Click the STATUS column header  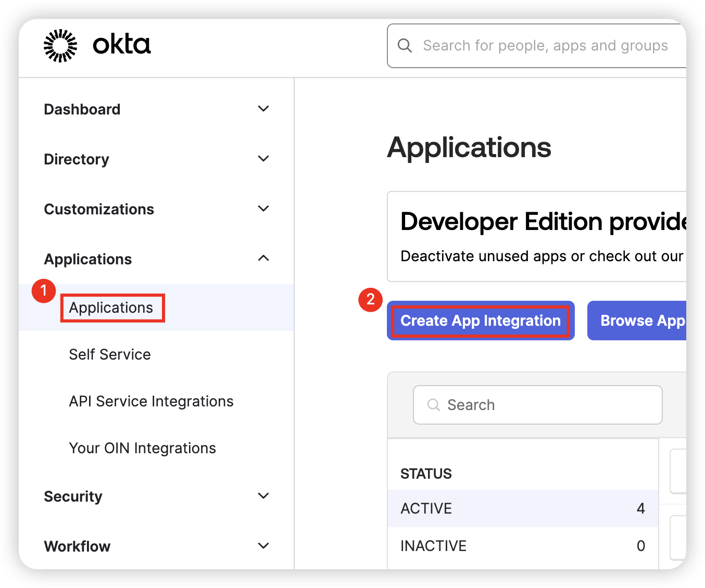[x=426, y=474]
